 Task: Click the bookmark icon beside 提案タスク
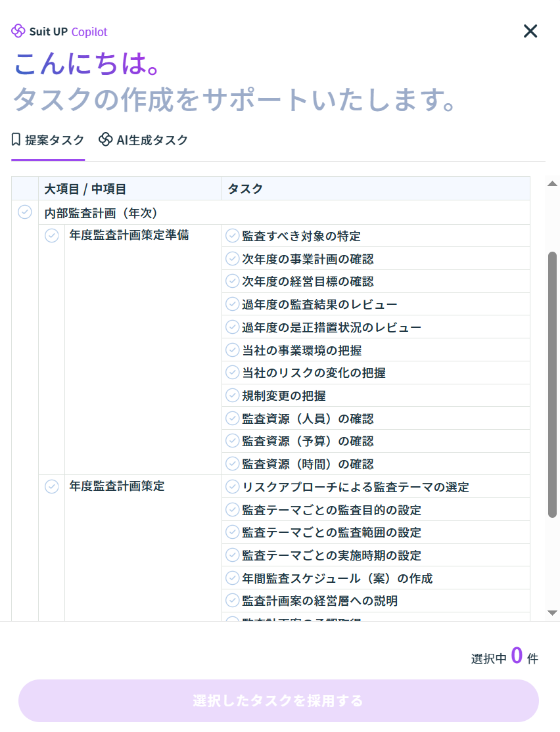pyautogui.click(x=16, y=139)
